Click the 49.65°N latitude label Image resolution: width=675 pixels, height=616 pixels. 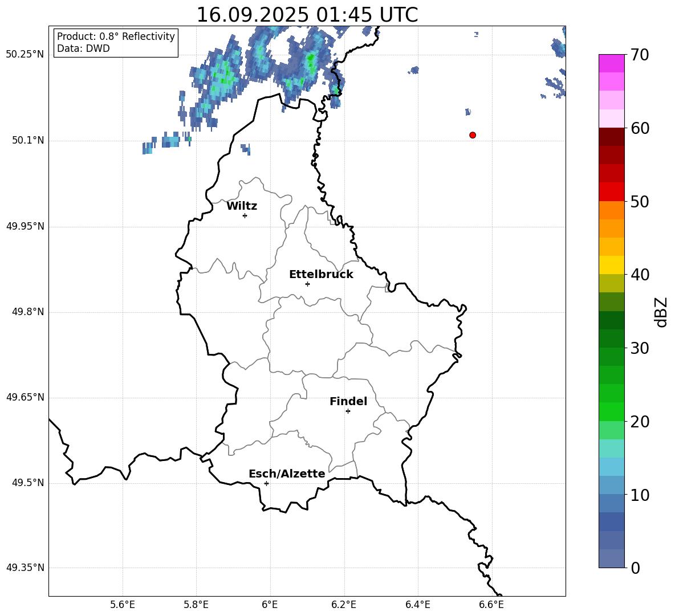coord(25,397)
